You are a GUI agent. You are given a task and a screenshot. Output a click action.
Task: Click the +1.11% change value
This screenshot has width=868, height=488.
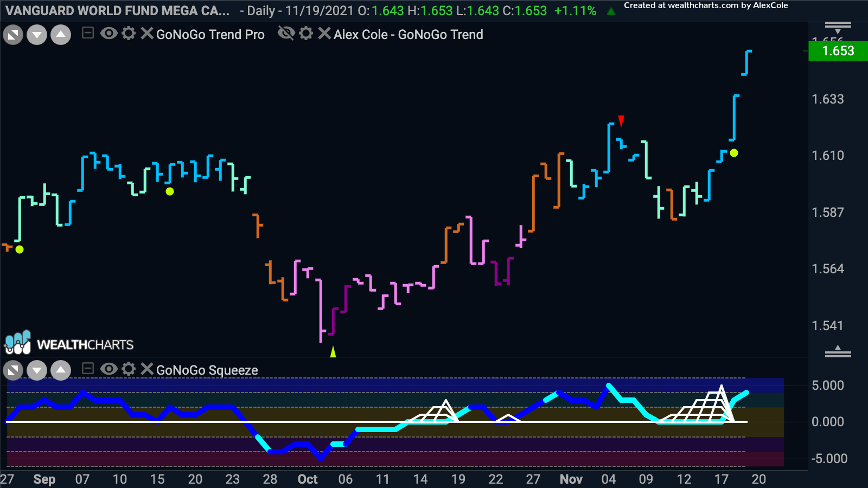tap(576, 11)
